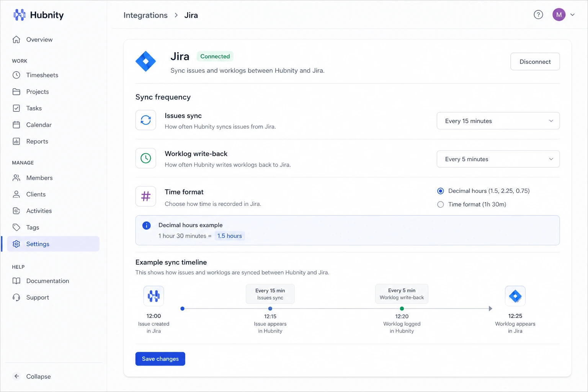
Task: Click the 12:00 timeline start marker dot
Action: click(182, 309)
